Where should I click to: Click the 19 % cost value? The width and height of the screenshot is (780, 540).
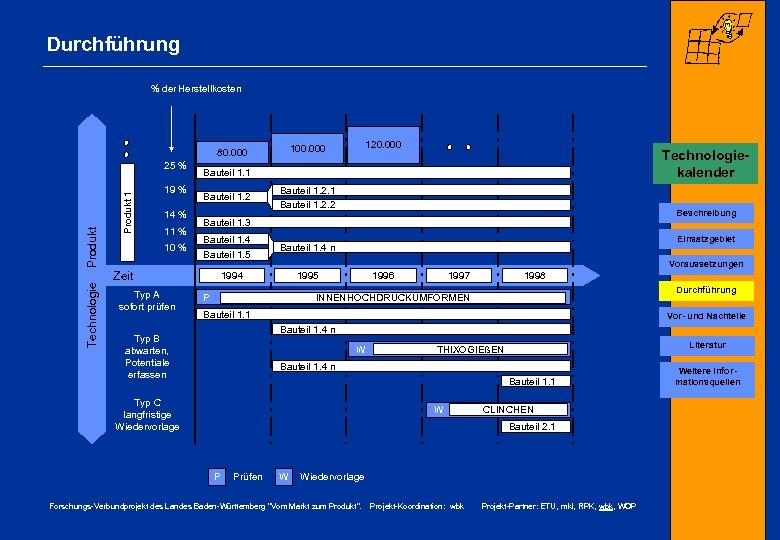(x=175, y=189)
